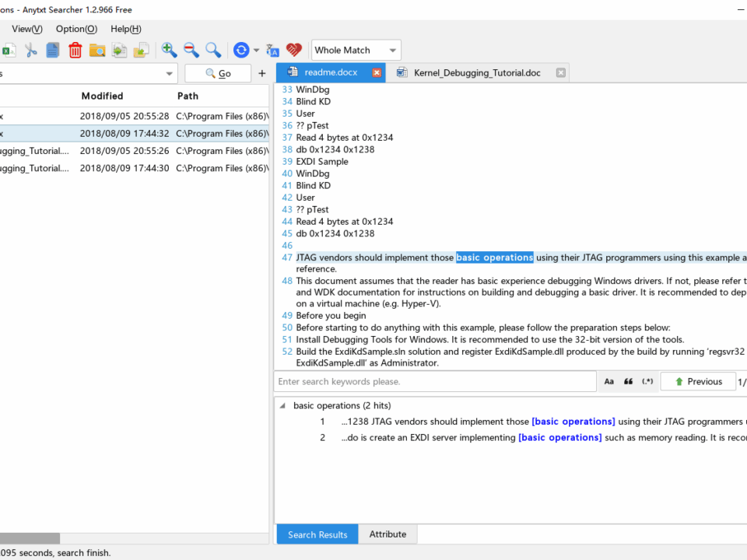Click the 'Enter search keywords please' field
The image size is (747, 560).
pyautogui.click(x=434, y=382)
